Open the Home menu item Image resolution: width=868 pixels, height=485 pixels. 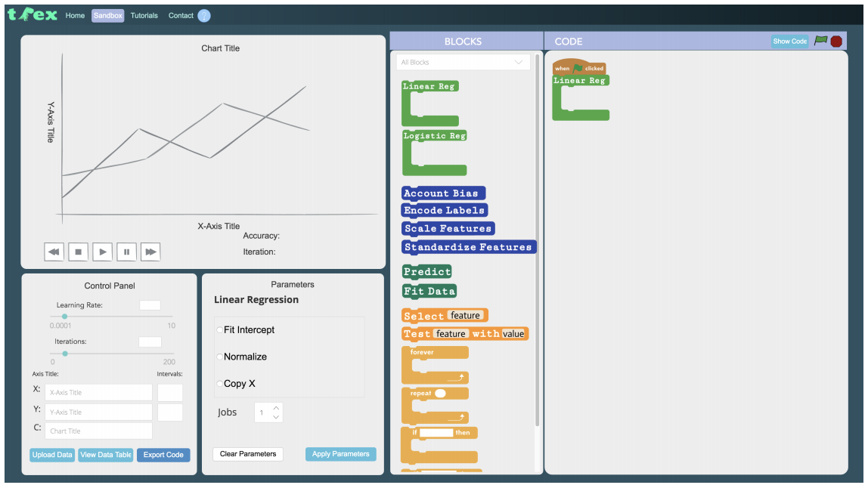[74, 14]
